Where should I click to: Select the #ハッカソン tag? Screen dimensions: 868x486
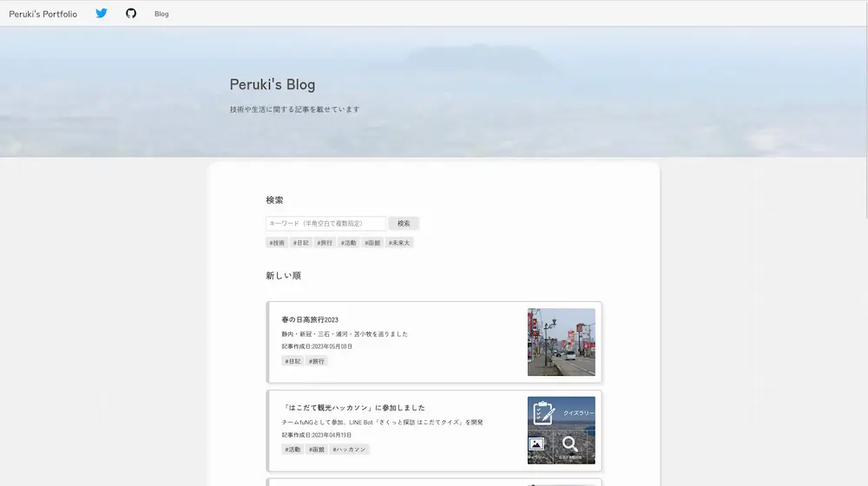click(x=349, y=450)
